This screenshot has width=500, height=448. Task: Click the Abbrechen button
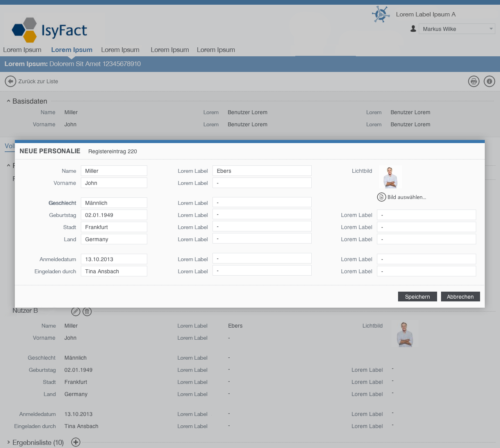[x=461, y=297]
